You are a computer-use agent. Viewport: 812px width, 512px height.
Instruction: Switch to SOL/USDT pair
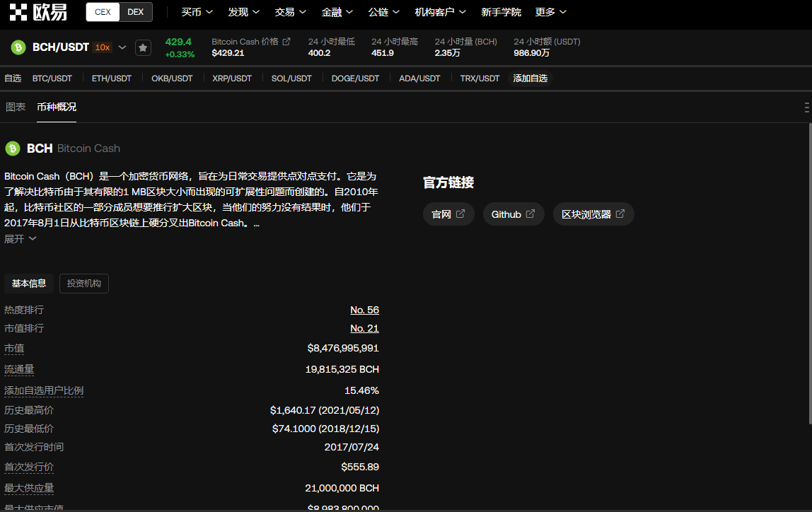(291, 78)
